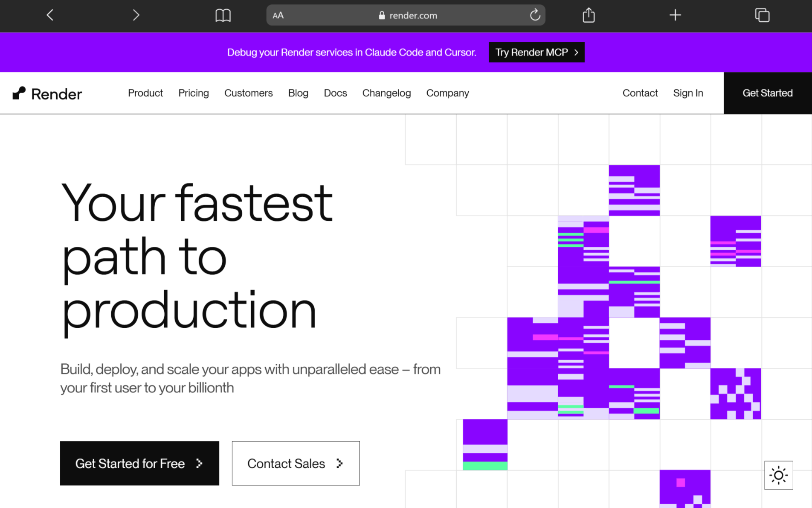Open a new browser tab
The height and width of the screenshot is (508, 812).
click(675, 15)
